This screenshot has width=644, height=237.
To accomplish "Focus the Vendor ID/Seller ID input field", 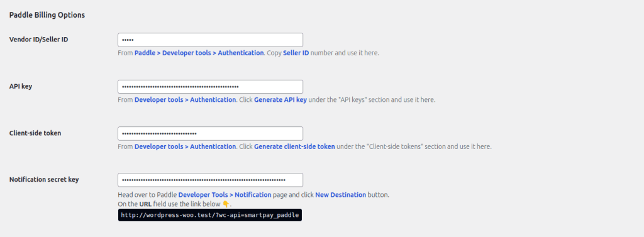I will (210, 40).
